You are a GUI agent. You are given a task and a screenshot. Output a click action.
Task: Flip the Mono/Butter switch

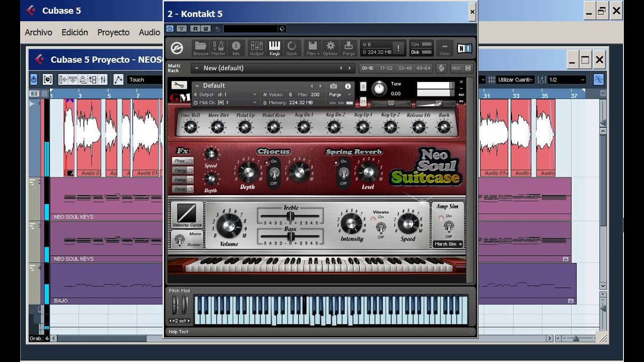(x=179, y=240)
